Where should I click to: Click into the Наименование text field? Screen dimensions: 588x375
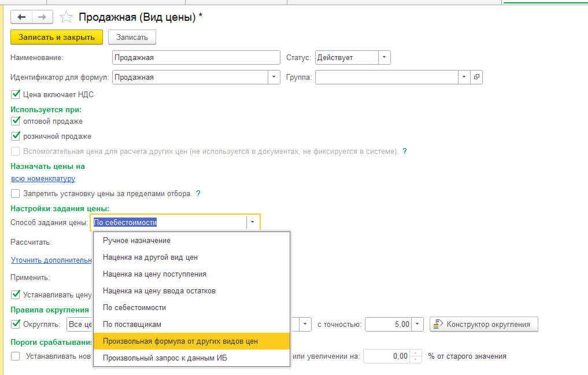point(195,58)
